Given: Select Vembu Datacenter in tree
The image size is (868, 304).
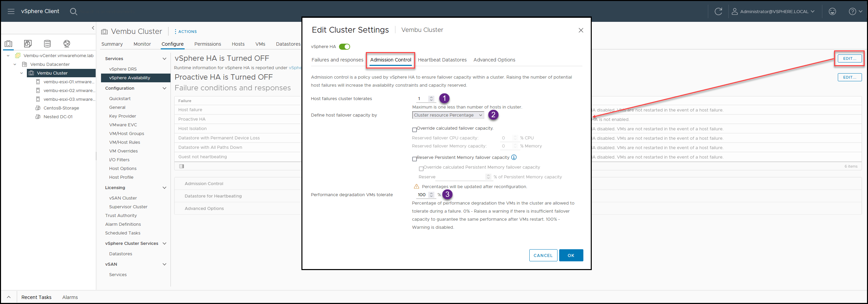Looking at the screenshot, I should point(50,64).
